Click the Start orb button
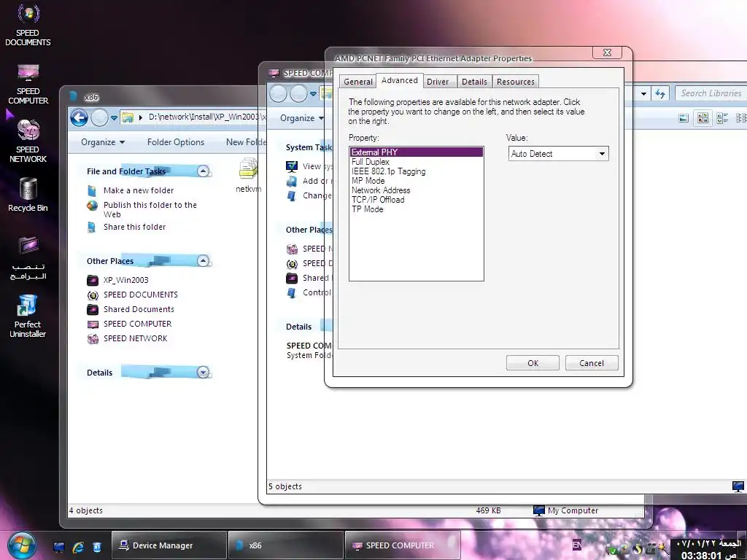The height and width of the screenshot is (560, 747). (21, 545)
